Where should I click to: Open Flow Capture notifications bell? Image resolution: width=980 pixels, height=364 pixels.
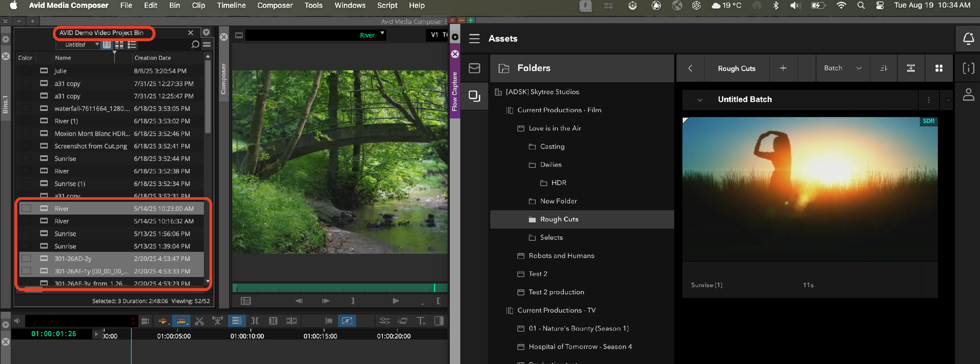968,39
